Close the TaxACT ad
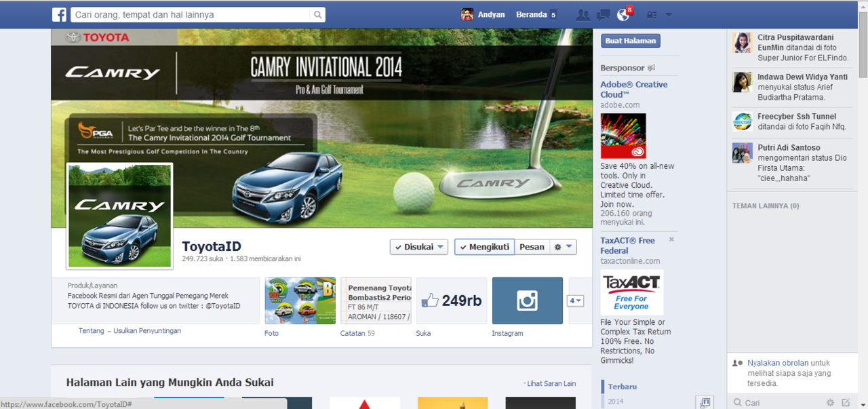Viewport: 868px width, 409px height. pyautogui.click(x=671, y=239)
